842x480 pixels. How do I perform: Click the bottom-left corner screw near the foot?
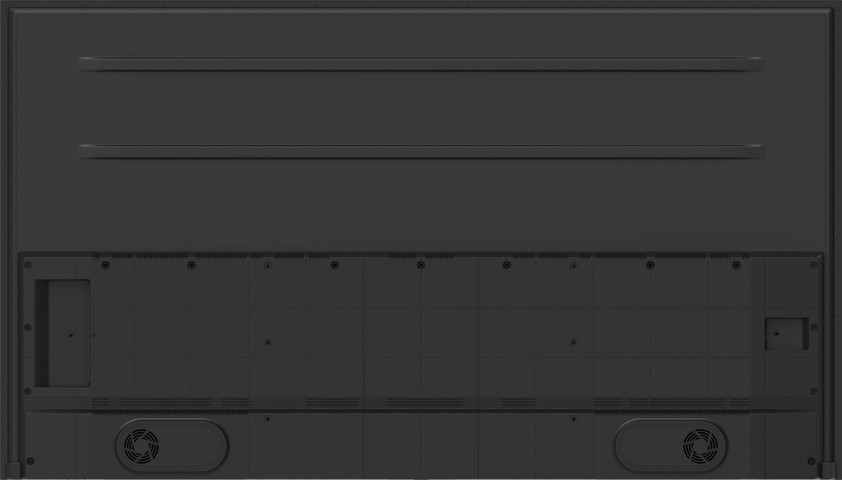coord(30,461)
